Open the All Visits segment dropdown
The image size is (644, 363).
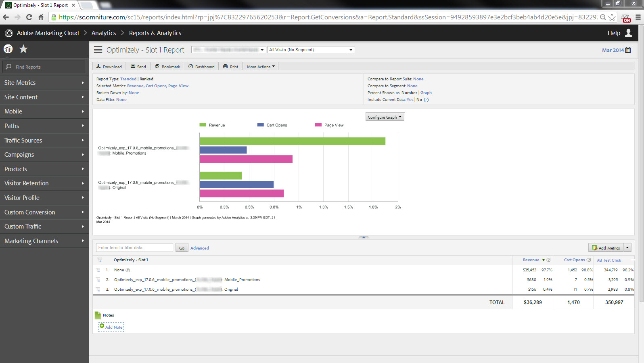[x=311, y=50]
